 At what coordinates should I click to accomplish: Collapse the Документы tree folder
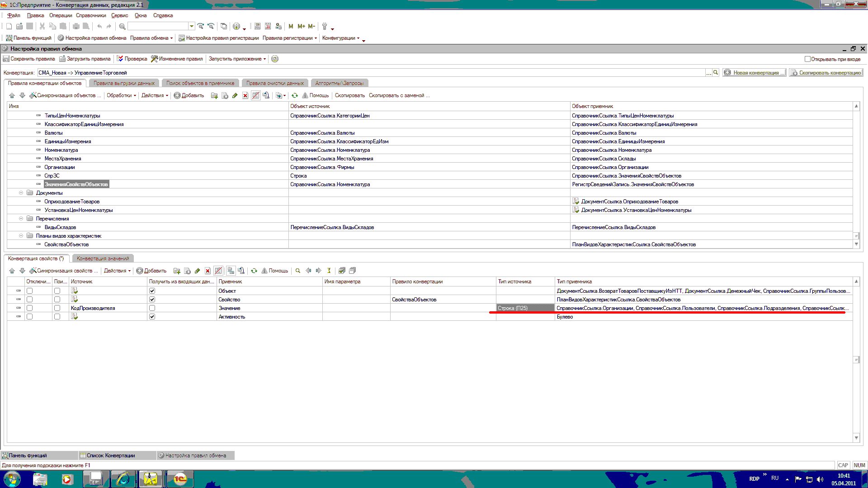click(21, 193)
